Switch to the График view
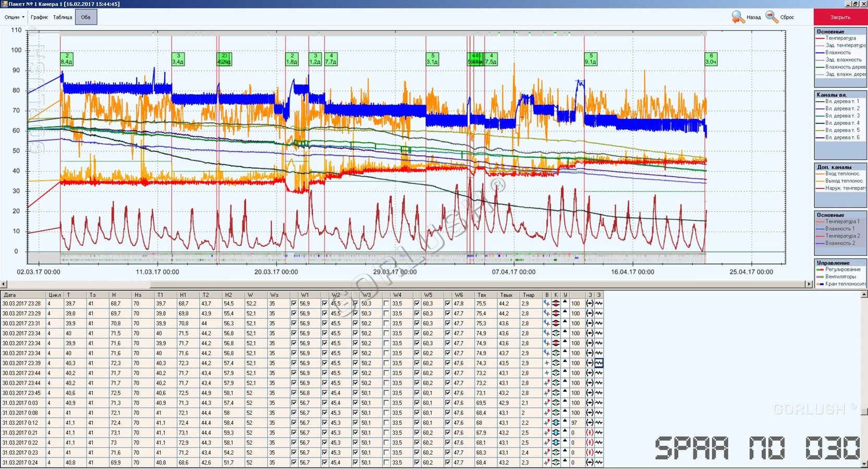The image size is (868, 469). pos(39,17)
